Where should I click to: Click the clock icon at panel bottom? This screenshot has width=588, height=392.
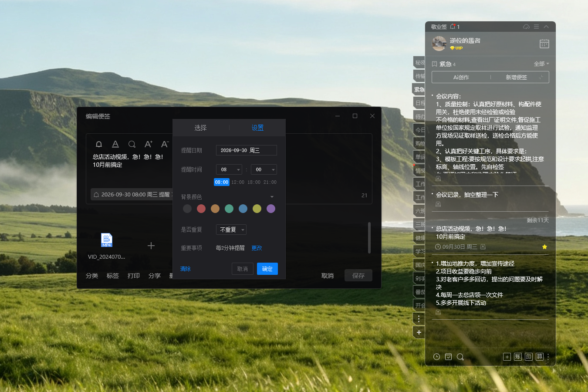point(436,357)
